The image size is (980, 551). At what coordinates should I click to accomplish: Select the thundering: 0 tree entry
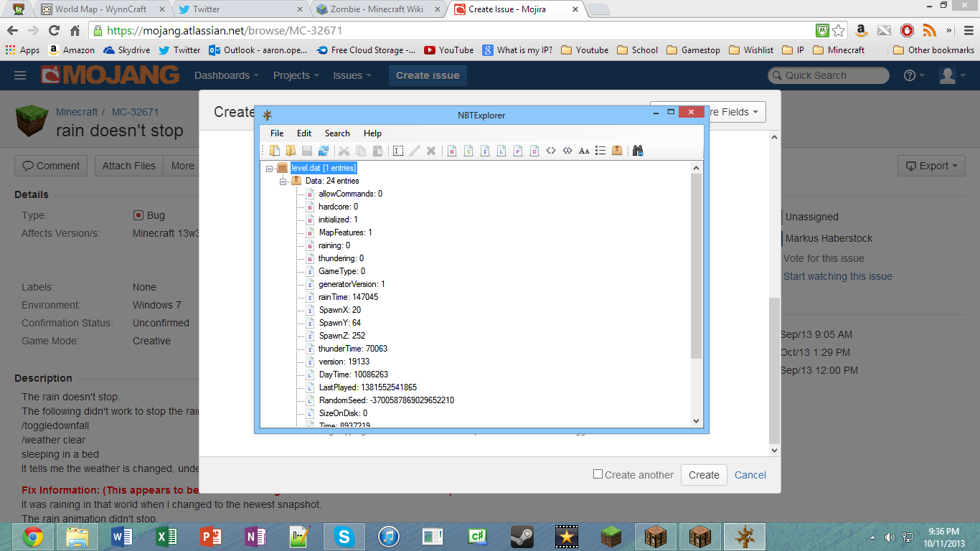point(341,258)
